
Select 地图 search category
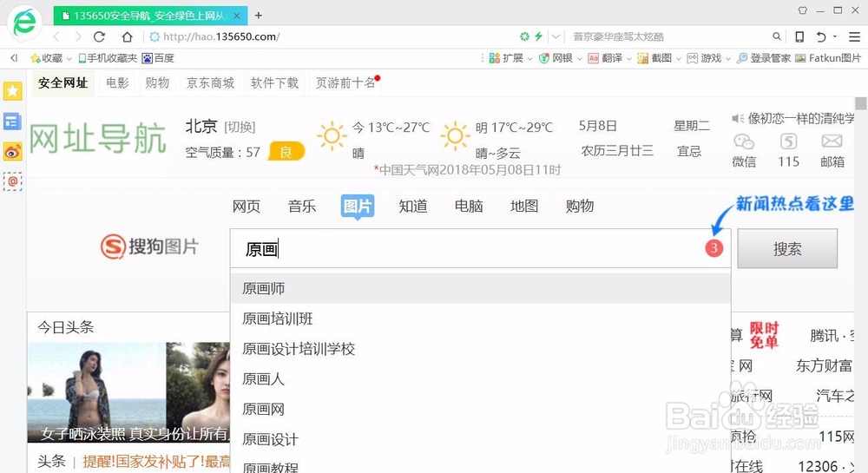pyautogui.click(x=523, y=207)
